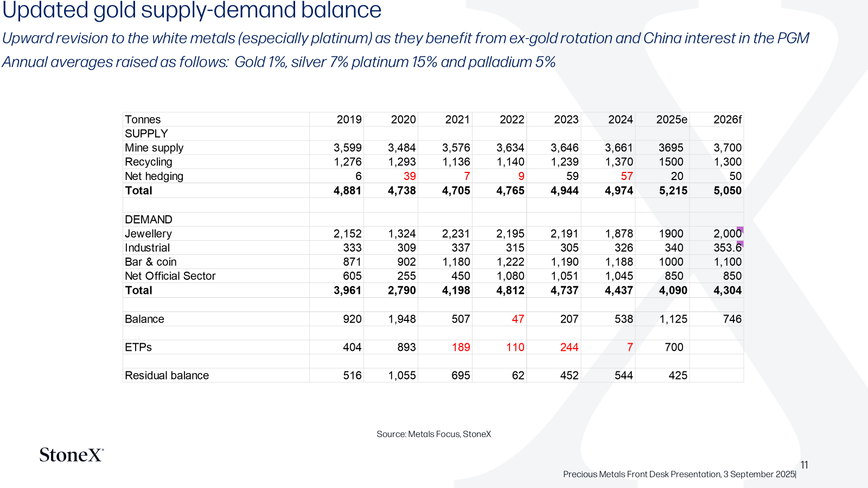This screenshot has height=488, width=868.
Task: Select Industrial 2026f value 353.6
Action: click(727, 248)
